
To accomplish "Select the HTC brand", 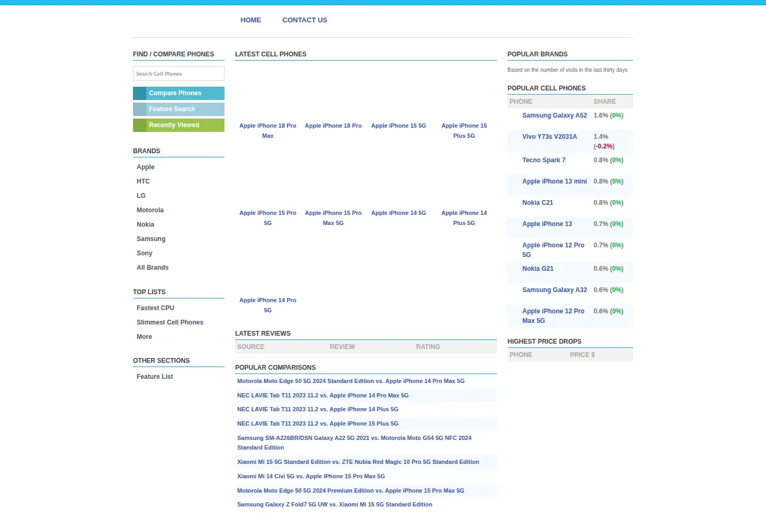I will coord(143,181).
